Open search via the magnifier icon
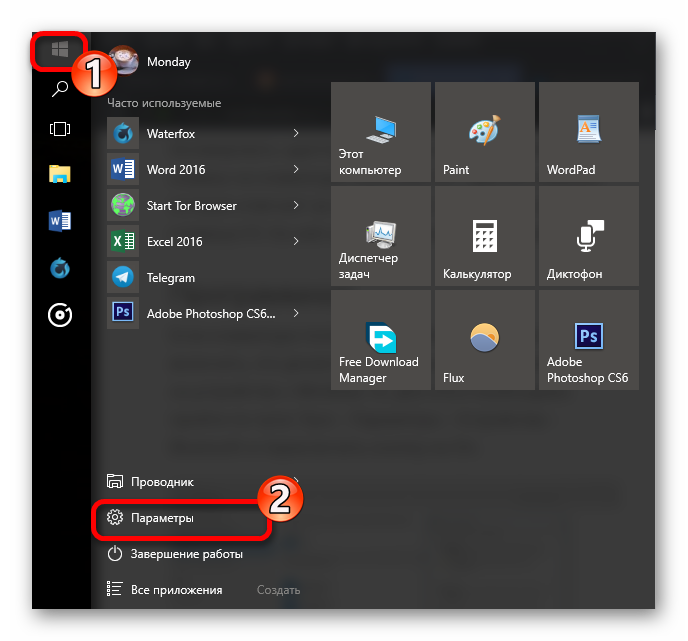 click(x=60, y=89)
